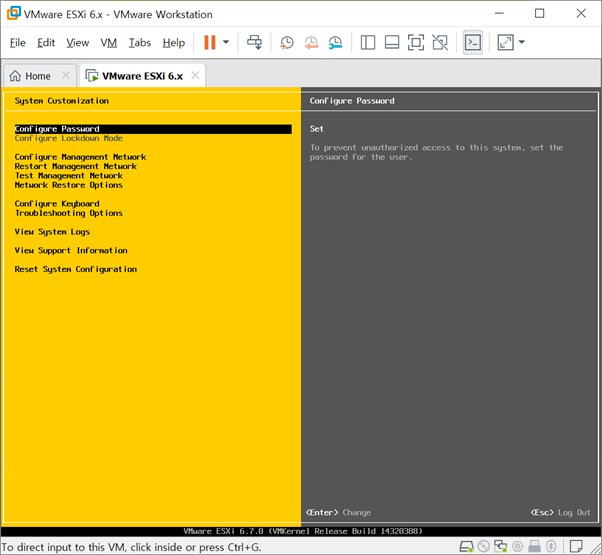
Task: Open the Snapshot Manager wrench icon
Action: 335,43
